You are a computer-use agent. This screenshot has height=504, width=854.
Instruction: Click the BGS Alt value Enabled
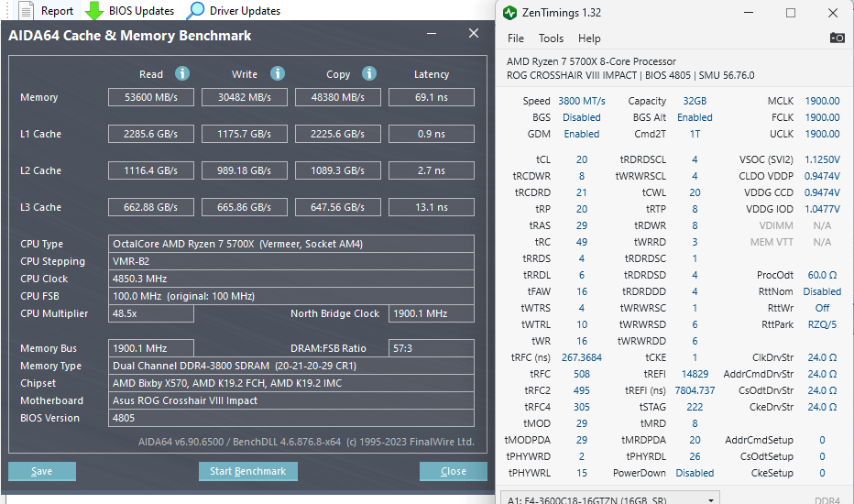click(x=695, y=117)
